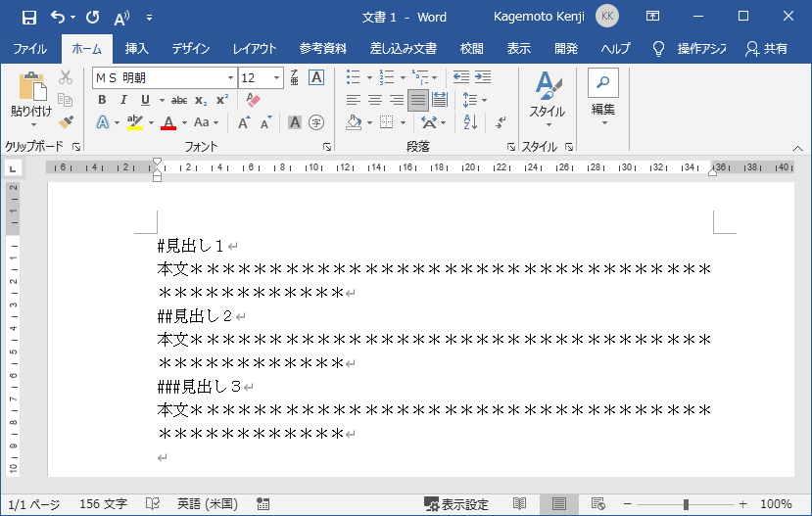Switch to the デザイン tab
The image size is (812, 516).
click(x=191, y=49)
